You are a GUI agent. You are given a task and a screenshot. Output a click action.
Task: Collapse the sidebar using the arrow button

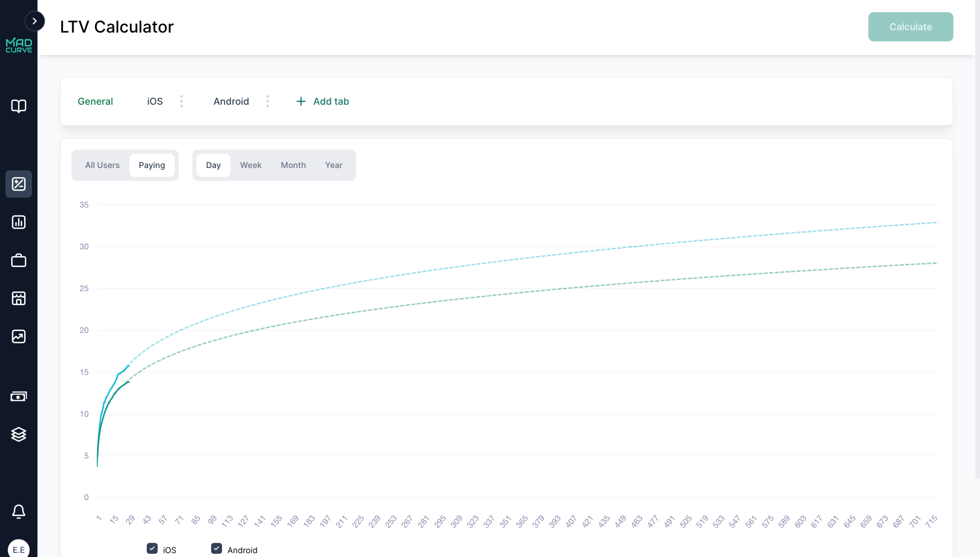35,21
